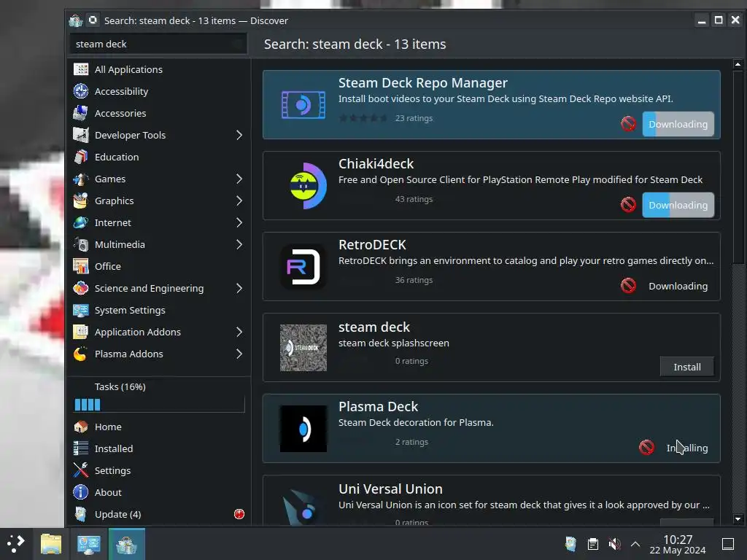Select the Multimedia category icon

click(x=80, y=245)
